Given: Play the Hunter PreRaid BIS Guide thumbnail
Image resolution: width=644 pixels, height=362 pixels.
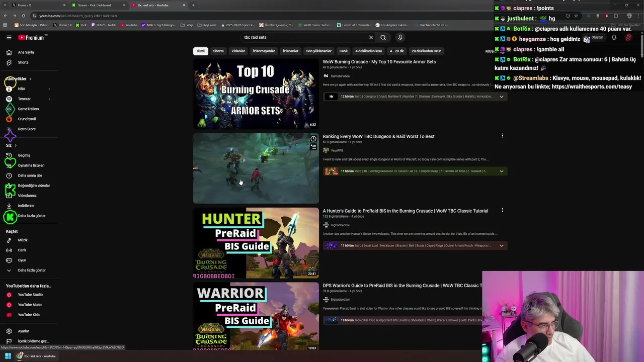Looking at the screenshot, I should click(256, 243).
